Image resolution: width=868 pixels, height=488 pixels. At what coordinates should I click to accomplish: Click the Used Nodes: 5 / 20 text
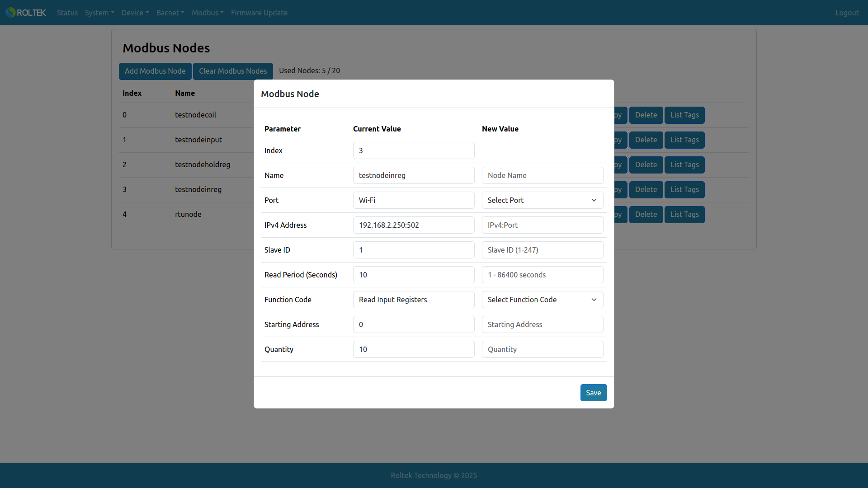(x=309, y=70)
